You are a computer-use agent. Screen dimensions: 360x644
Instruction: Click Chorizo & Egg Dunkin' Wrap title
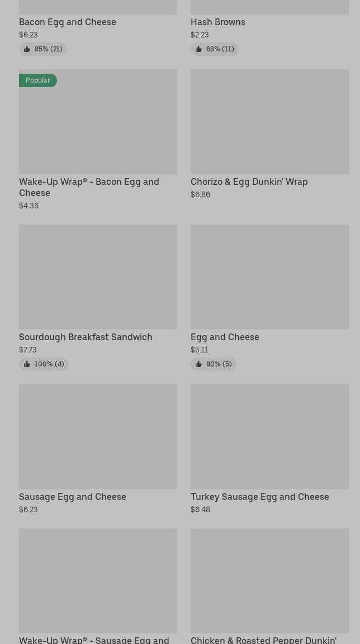click(x=249, y=182)
